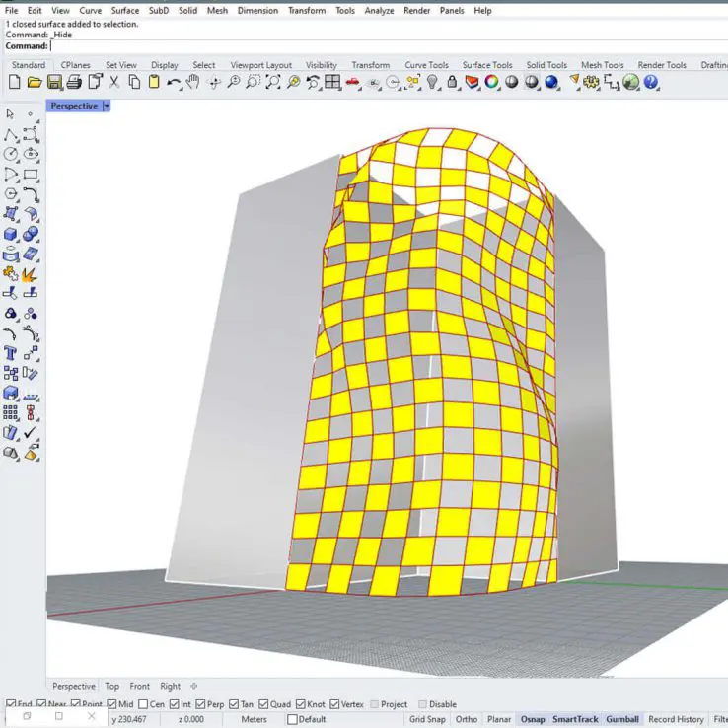Viewport: 728px width, 728px height.
Task: Open the Default layer selector
Action: pos(312,719)
